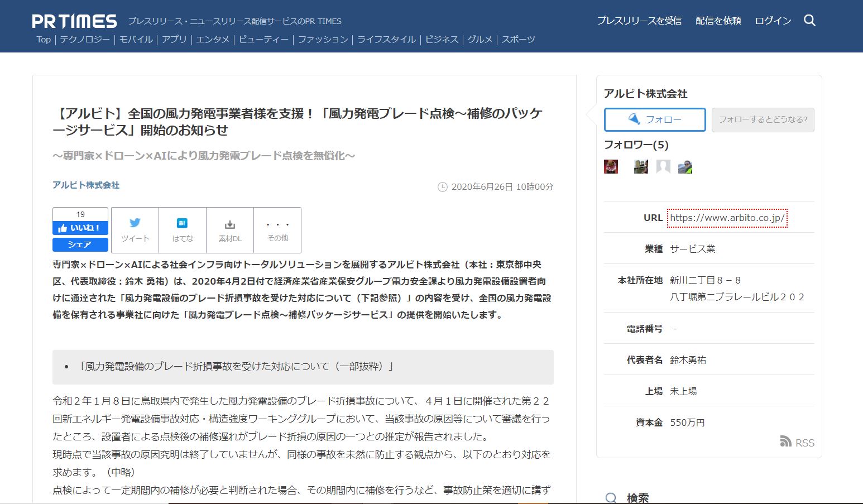Open 配信を依頼 in header

coord(718,21)
